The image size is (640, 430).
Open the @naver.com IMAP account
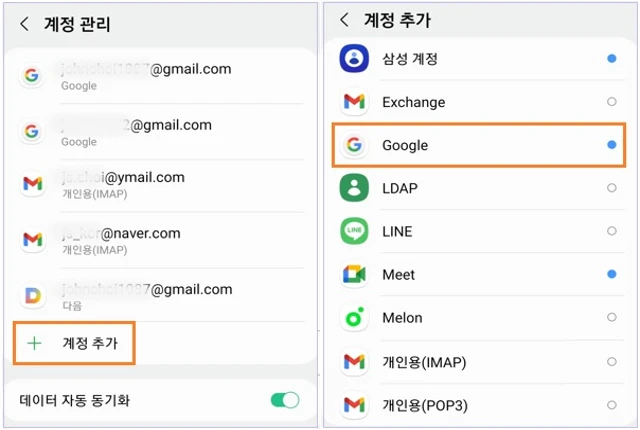click(161, 240)
